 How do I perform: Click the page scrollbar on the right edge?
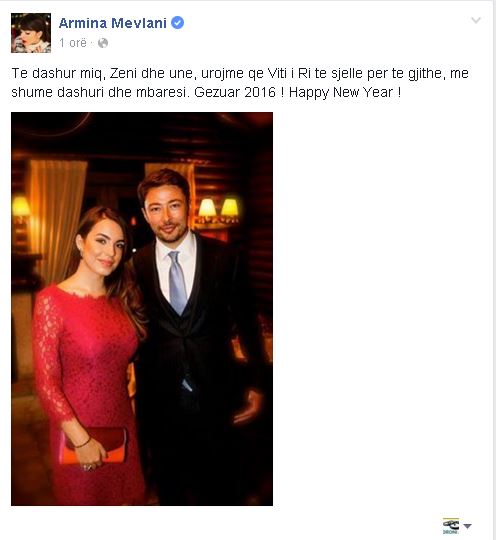coord(494,270)
